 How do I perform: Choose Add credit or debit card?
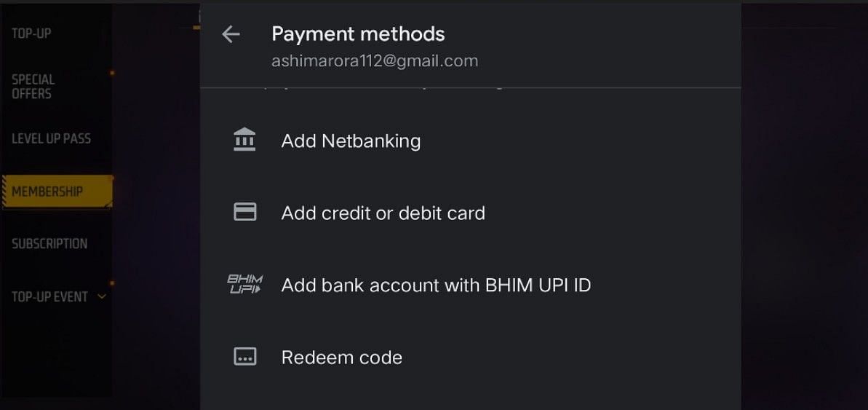point(383,213)
